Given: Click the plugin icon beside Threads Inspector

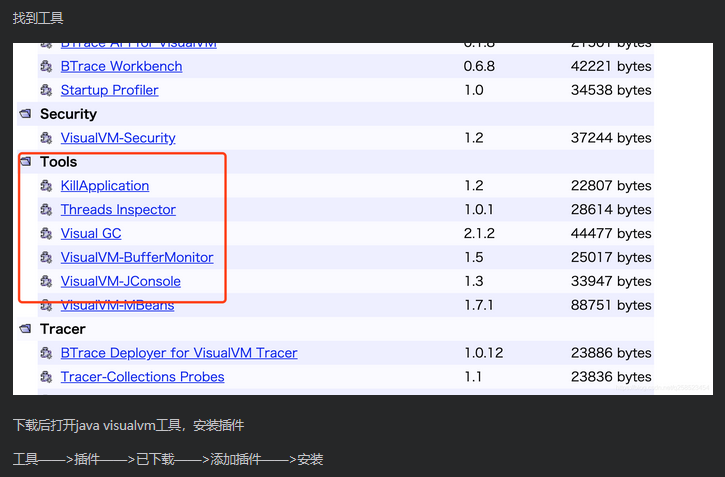Looking at the screenshot, I should tap(46, 209).
